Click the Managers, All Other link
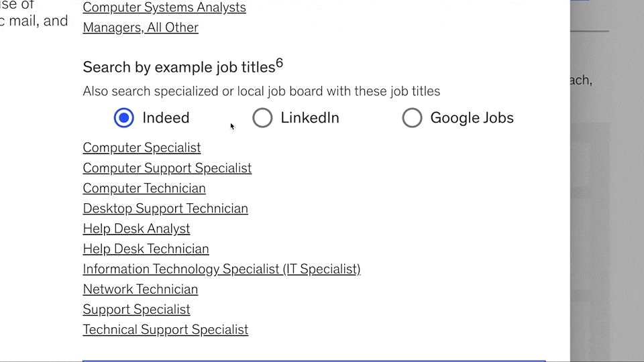This screenshot has height=362, width=644. [140, 27]
